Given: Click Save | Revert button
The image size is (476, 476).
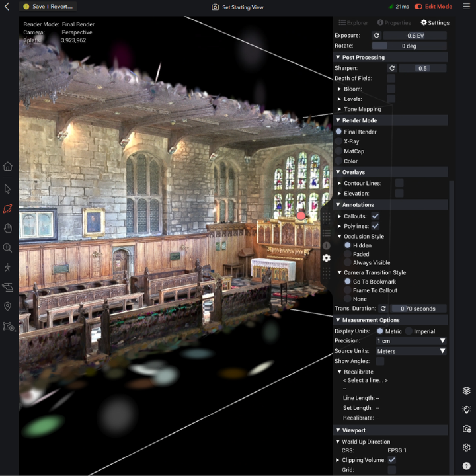Looking at the screenshot, I should click(x=48, y=7).
